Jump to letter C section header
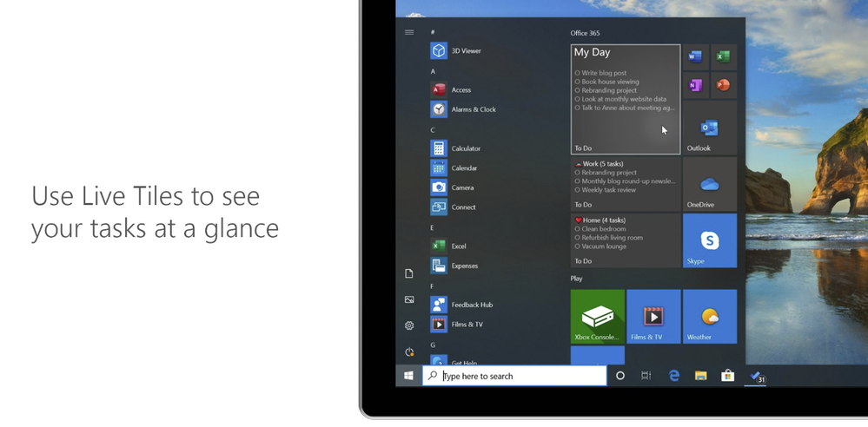The image size is (868, 427). tap(433, 130)
